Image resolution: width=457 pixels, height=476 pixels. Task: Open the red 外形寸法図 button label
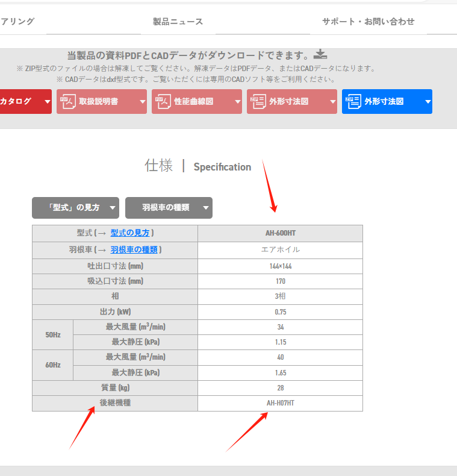[288, 101]
